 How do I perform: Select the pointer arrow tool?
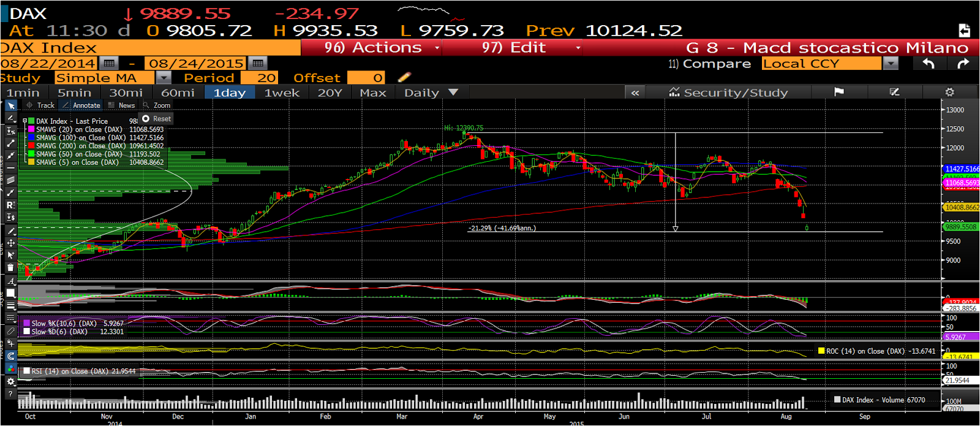tap(11, 105)
